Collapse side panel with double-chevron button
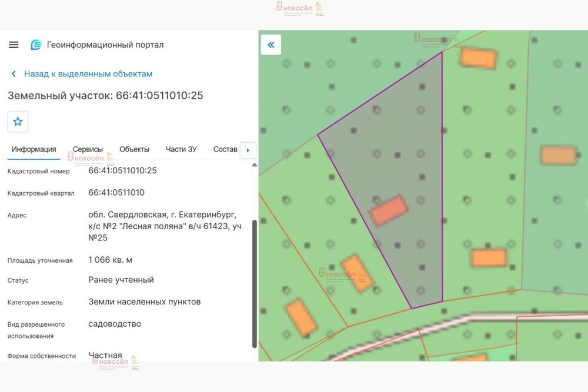 [x=270, y=45]
